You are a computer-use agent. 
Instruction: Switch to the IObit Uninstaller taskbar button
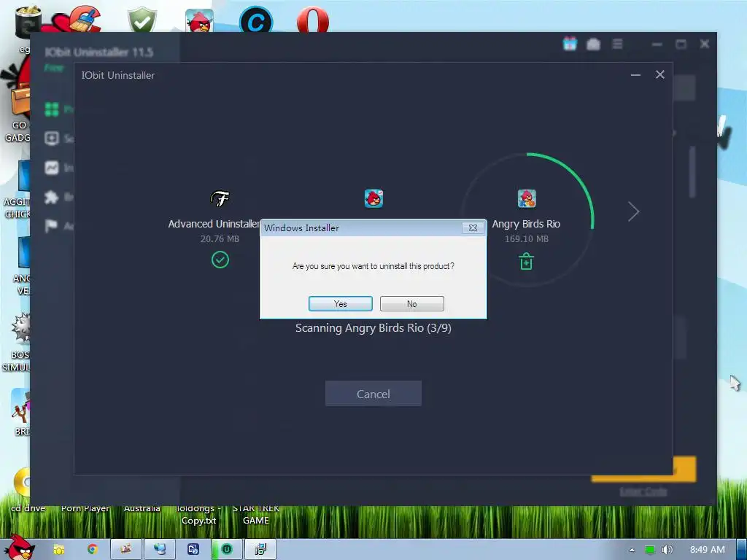227,549
